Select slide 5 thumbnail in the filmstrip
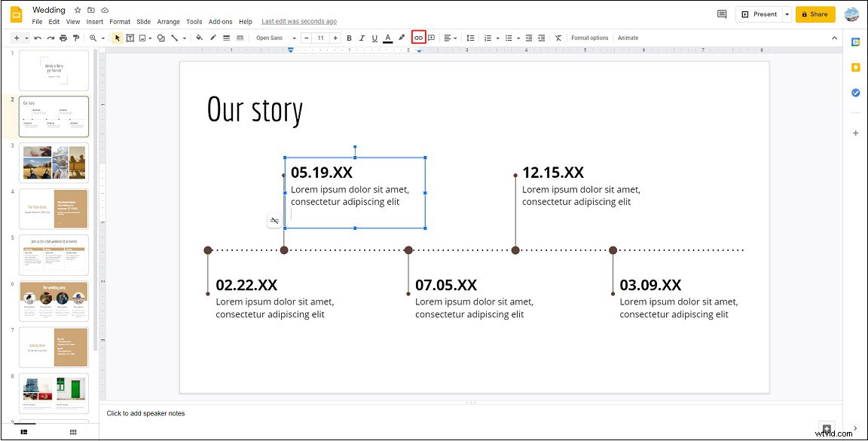 pyautogui.click(x=53, y=254)
